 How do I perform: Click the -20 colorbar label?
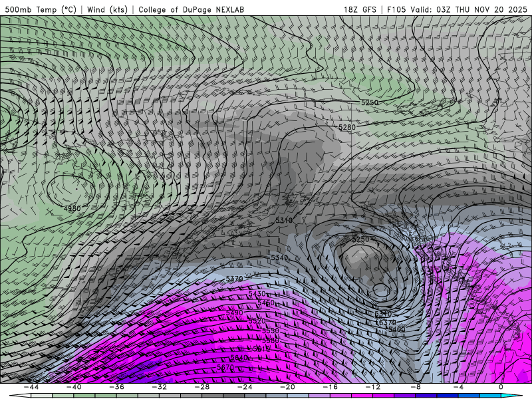(x=287, y=387)
